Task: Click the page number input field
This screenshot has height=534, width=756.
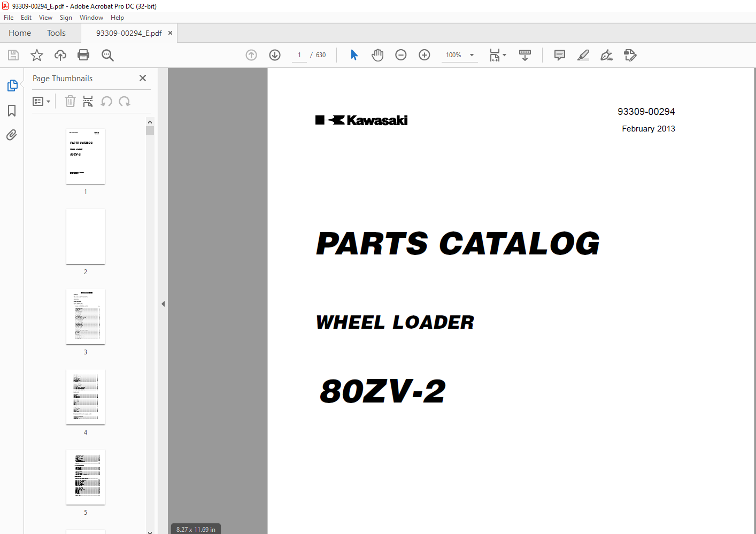Action: click(x=299, y=55)
